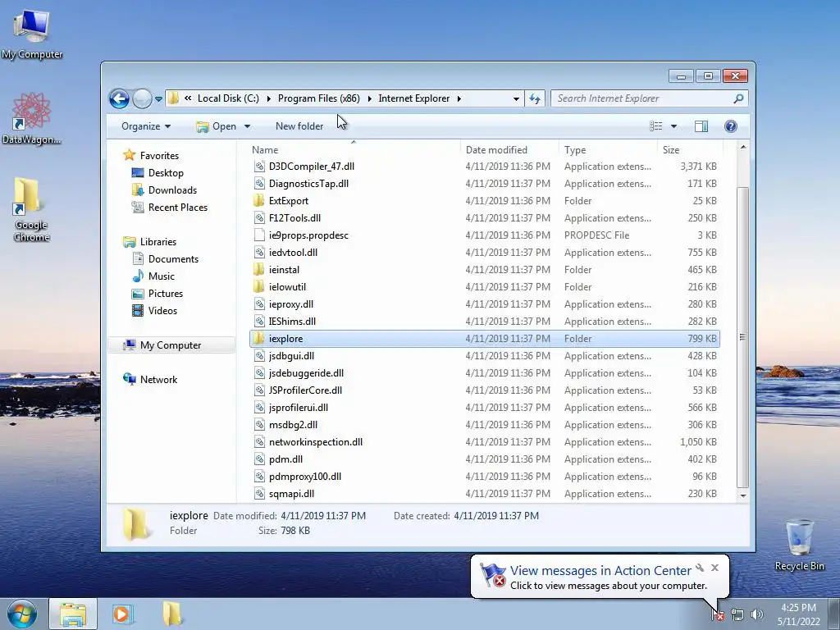Select Network in the navigation pane
The height and width of the screenshot is (630, 840).
158,380
